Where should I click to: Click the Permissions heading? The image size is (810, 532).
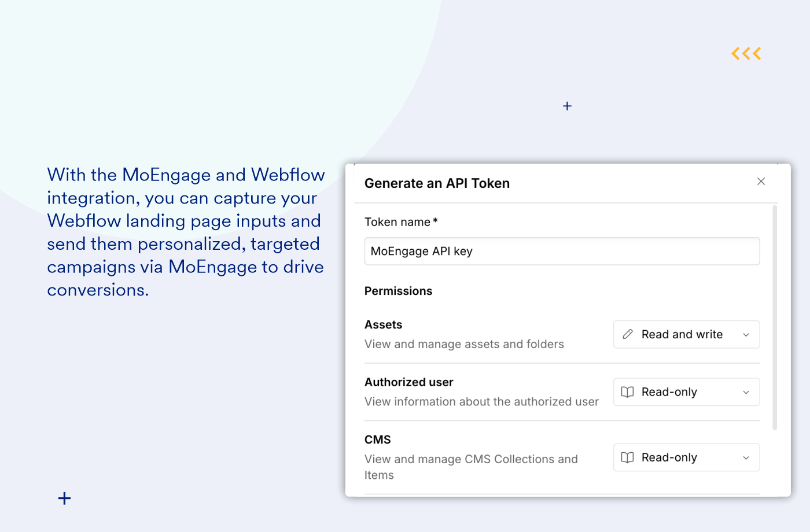point(398,291)
